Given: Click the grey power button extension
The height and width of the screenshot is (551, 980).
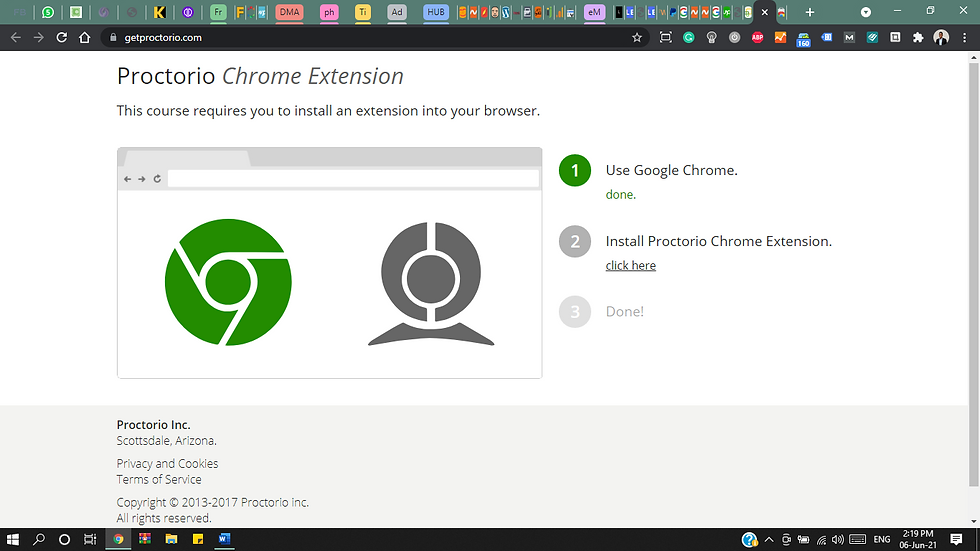Looking at the screenshot, I should point(734,37).
